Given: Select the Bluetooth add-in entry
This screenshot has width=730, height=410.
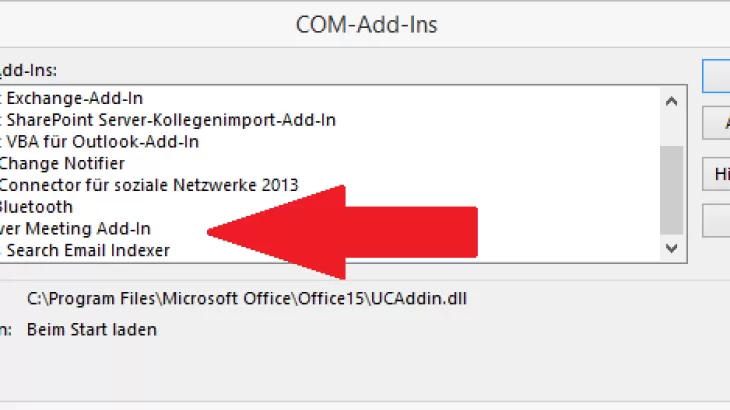Looking at the screenshot, I should coord(37,207).
